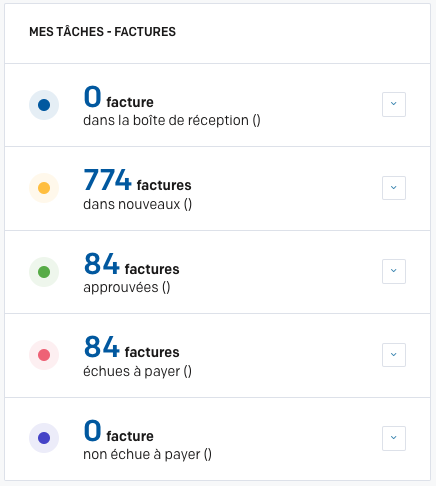Open the 774 factures count
The image size is (436, 486).
[x=137, y=180]
